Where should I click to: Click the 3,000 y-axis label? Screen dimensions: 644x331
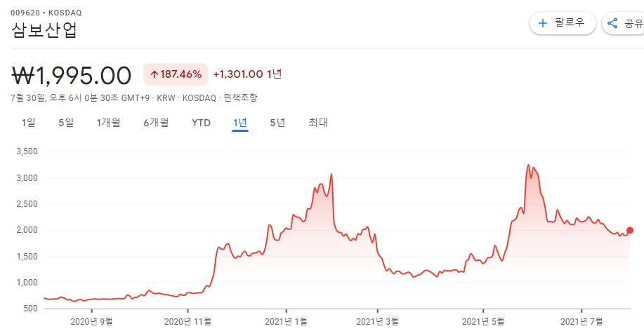27,178
